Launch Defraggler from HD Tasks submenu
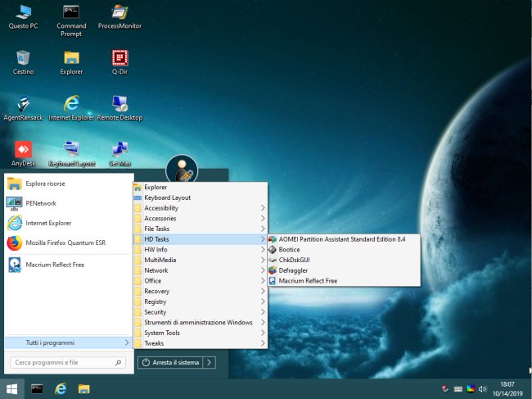This screenshot has height=399, width=532. (344, 270)
